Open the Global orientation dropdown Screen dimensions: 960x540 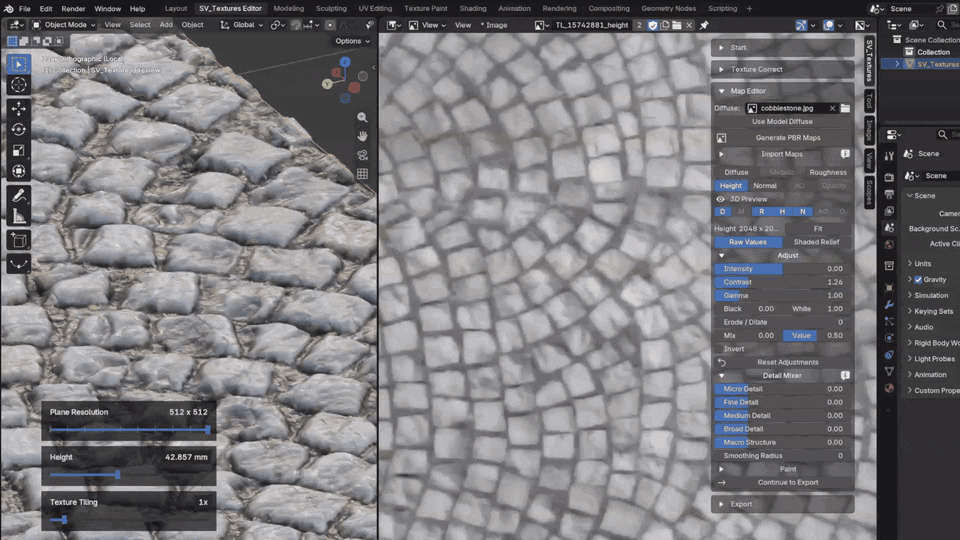(241, 25)
